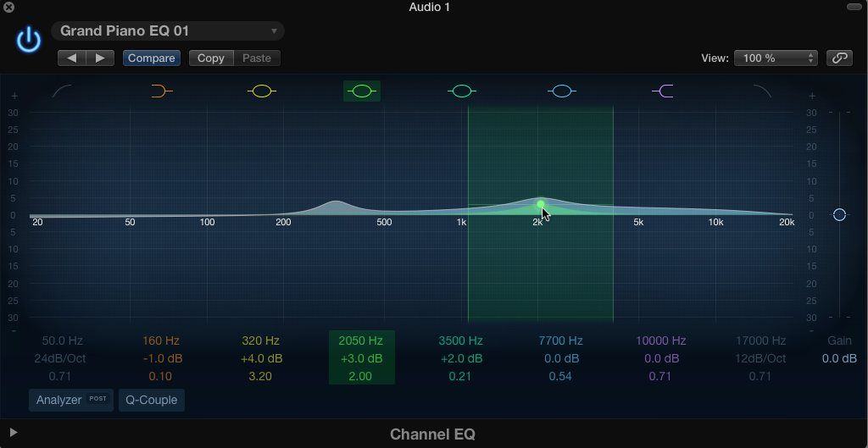This screenshot has width=868, height=448.
Task: Go to the previous preset arrow
Action: coord(72,58)
